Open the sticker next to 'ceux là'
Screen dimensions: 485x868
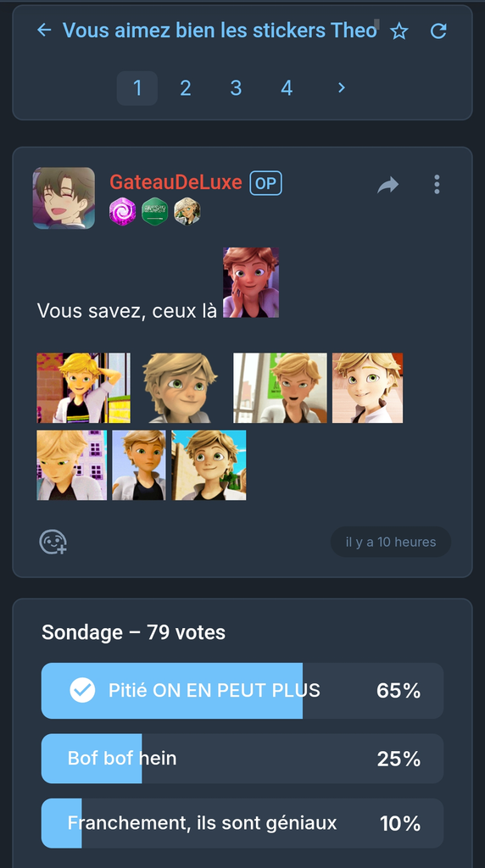[251, 282]
